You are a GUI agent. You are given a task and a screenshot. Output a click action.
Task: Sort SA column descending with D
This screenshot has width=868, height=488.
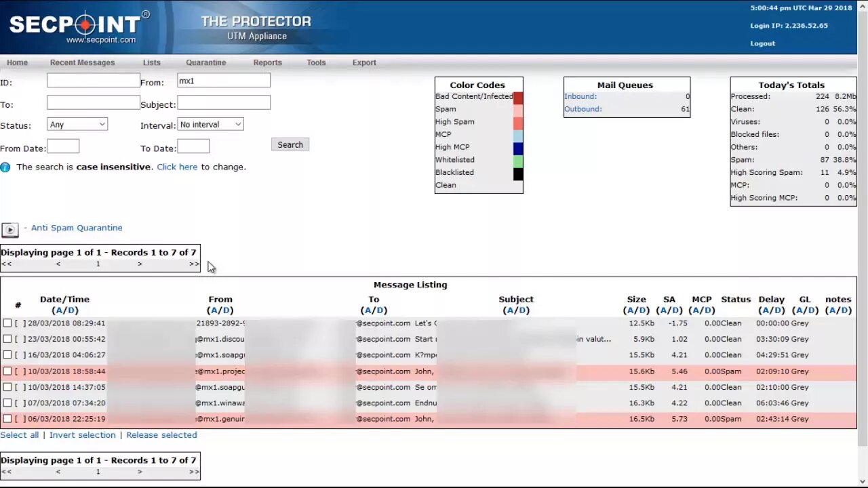pyautogui.click(x=675, y=310)
